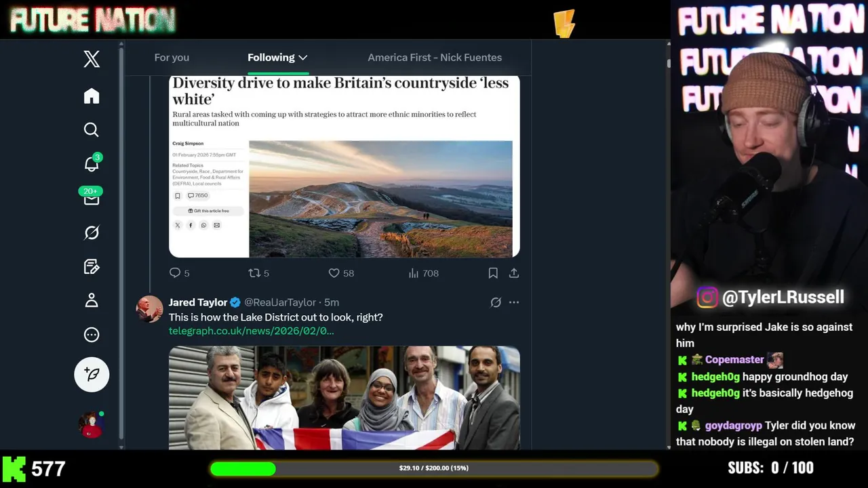
Task: Open the Explore search icon
Action: tap(92, 129)
